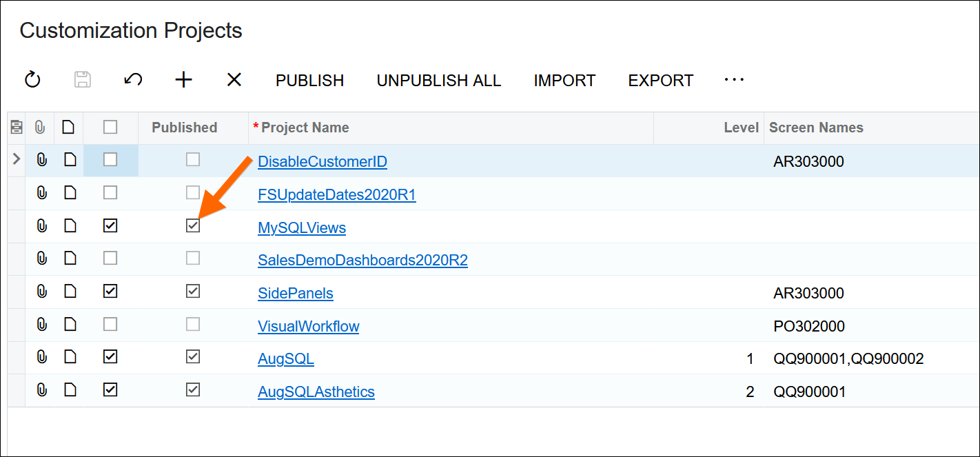Open note for MySQLViews row
Image resolution: width=980 pixels, height=457 pixels.
70,226
